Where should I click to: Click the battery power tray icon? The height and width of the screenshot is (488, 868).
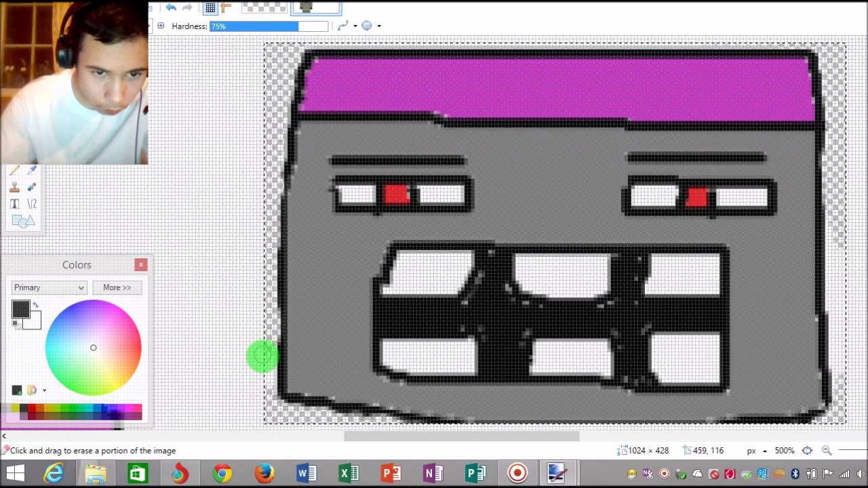(x=812, y=474)
